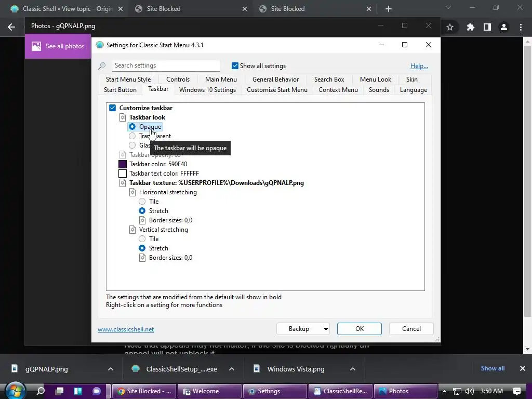Open Chrome three-dot menu
Screen dimensions: 532x399
coord(521,27)
